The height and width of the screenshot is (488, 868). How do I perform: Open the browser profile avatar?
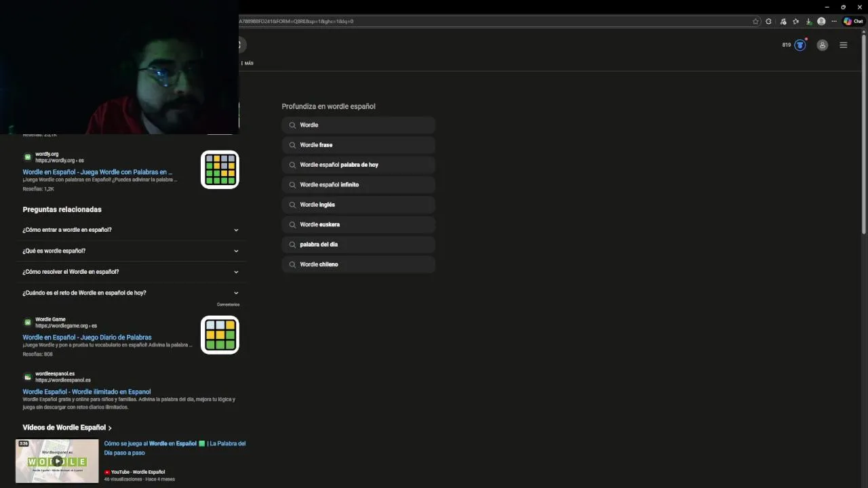pos(821,21)
